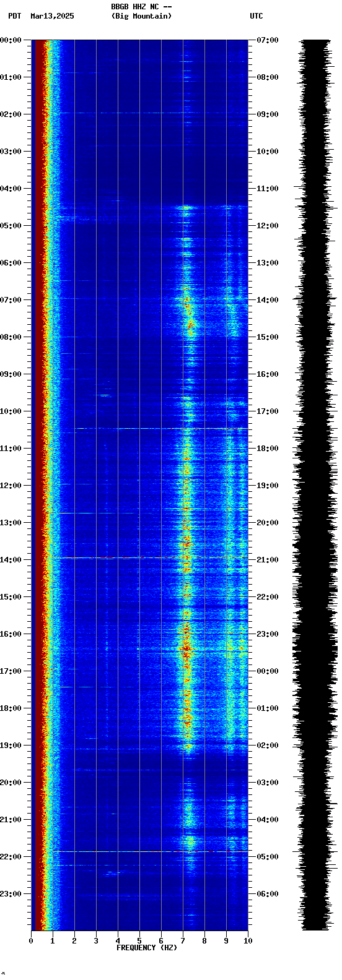The image size is (342, 980).
Task: Click the UTC '06:00' time label
Action: click(x=268, y=894)
